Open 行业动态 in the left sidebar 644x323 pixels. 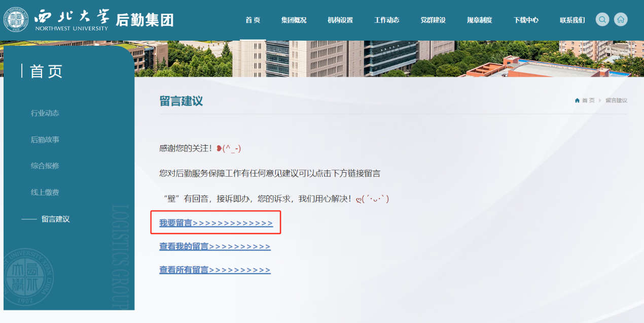pyautogui.click(x=45, y=113)
